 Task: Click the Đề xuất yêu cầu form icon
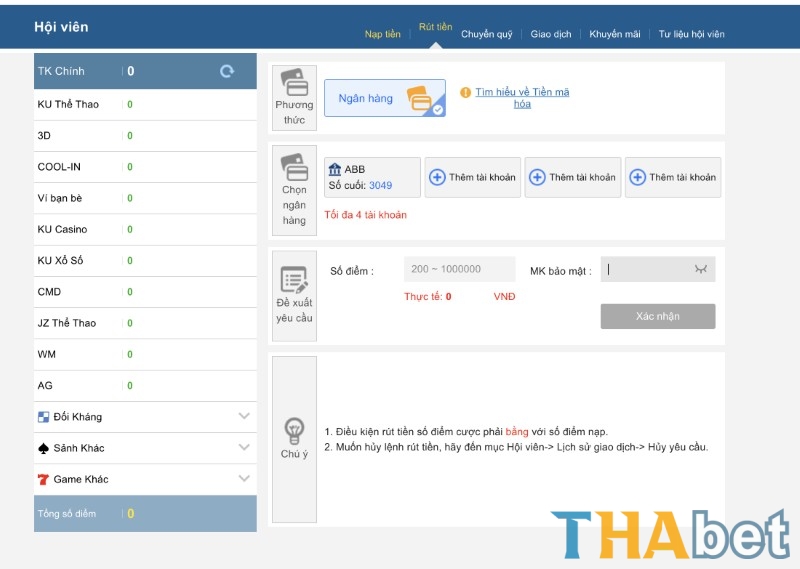[x=294, y=280]
